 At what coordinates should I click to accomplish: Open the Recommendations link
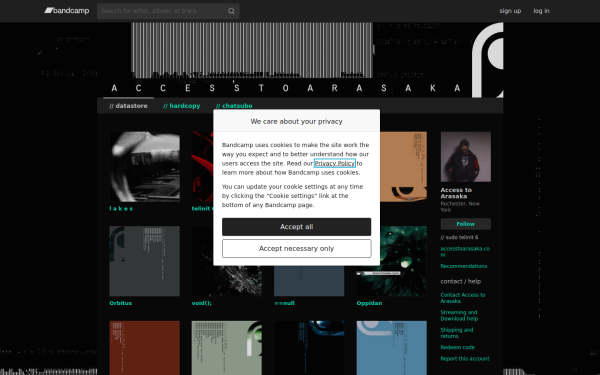[x=464, y=266]
